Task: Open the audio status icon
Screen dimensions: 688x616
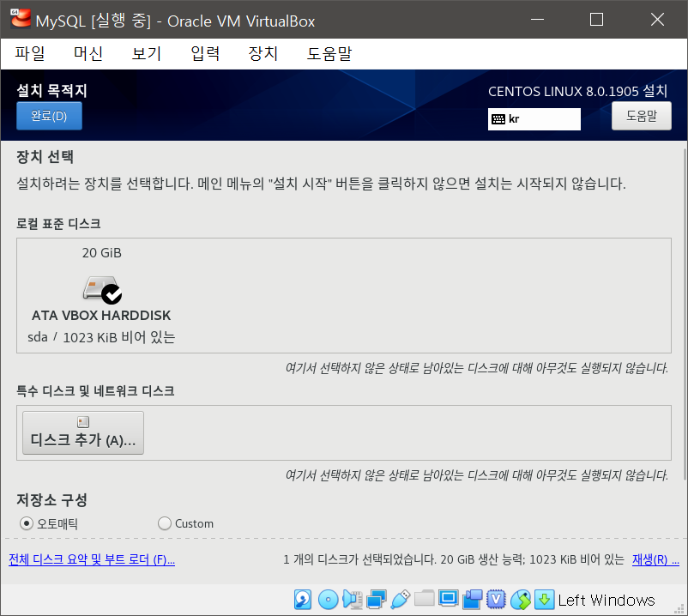Action: (353, 600)
